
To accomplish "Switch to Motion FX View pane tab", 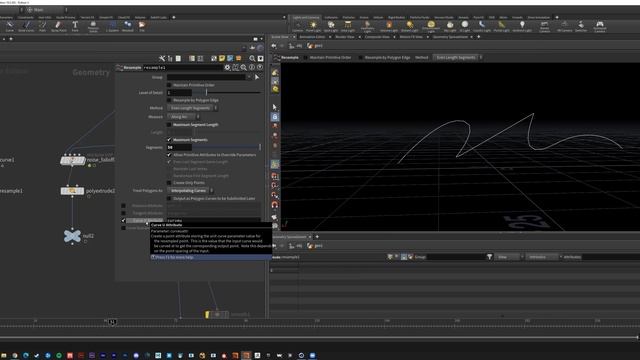I will [411, 37].
